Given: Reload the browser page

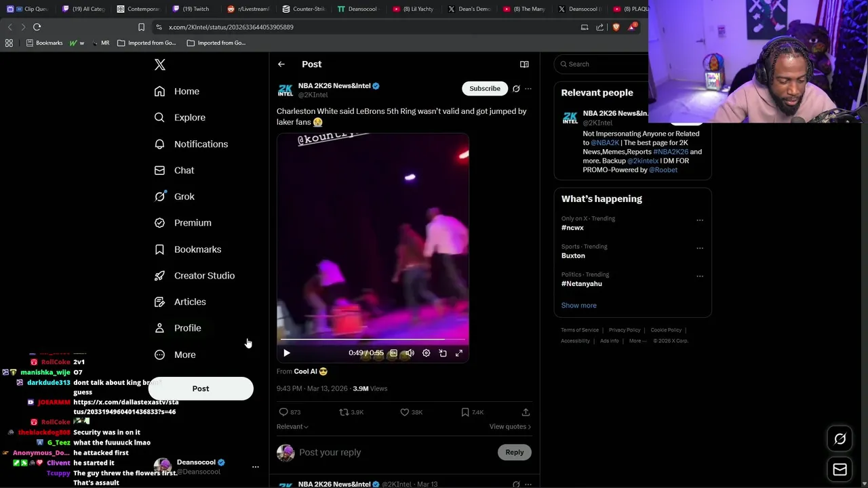Looking at the screenshot, I should (37, 27).
